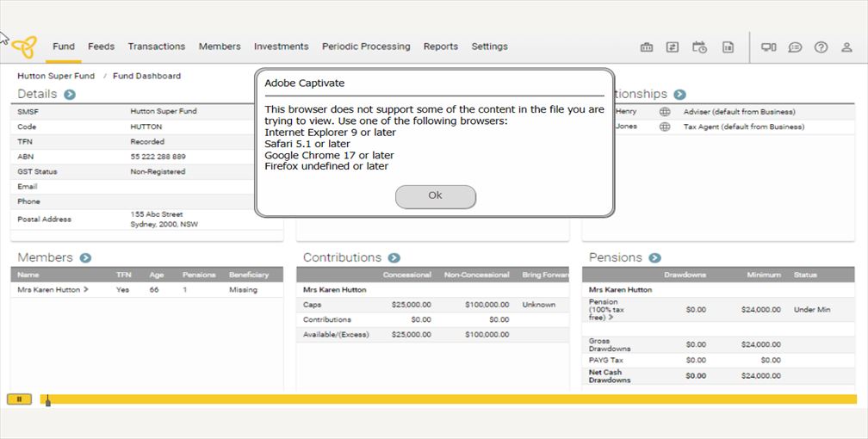Click the Unknown bring forward value
Viewport: 868px width, 439px height.
539,305
